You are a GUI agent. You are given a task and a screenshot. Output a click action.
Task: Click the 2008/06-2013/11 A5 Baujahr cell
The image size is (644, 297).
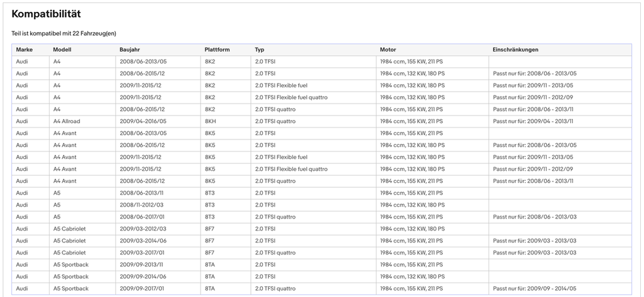click(x=158, y=193)
